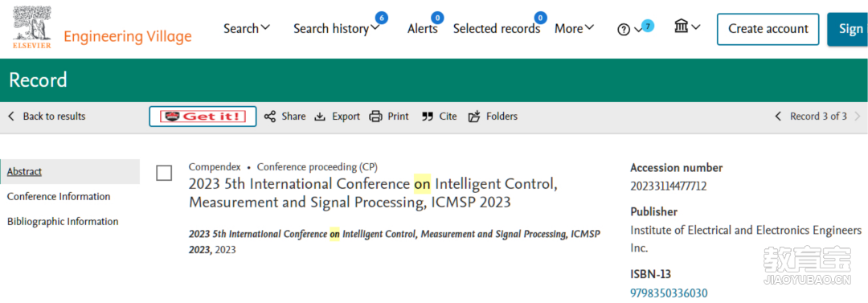This screenshot has height=303, width=868.
Task: Open ISBN-13 link 9798350336030
Action: click(669, 293)
